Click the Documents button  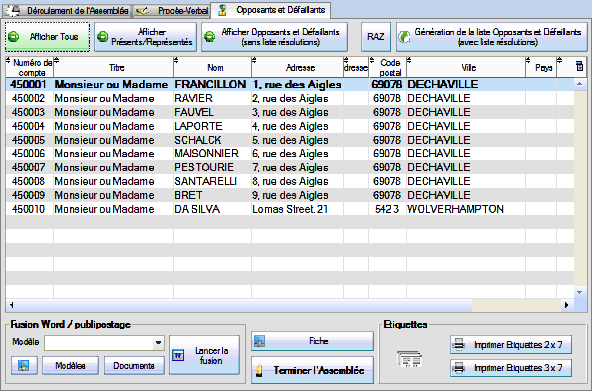(134, 366)
